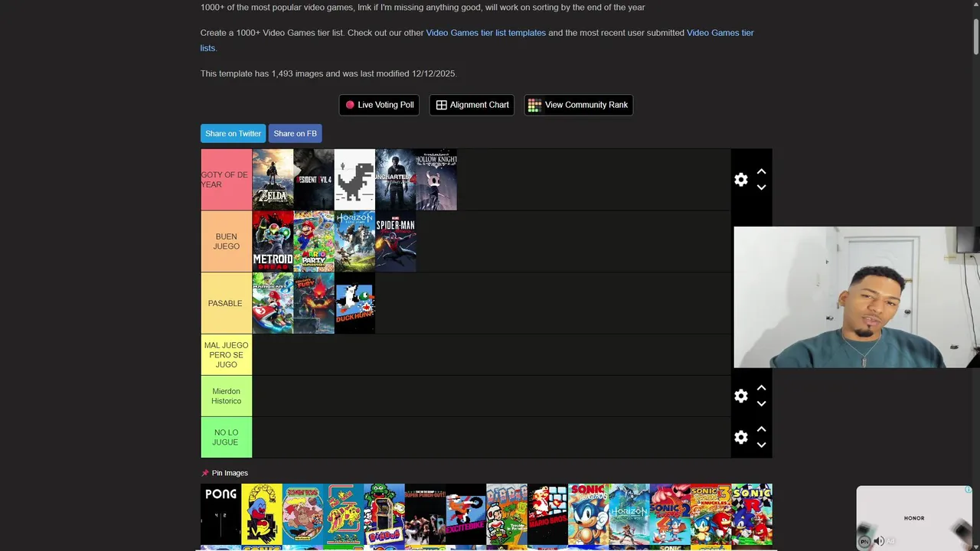980x551 pixels.
Task: Select the Excitebike image in the pool
Action: point(465,514)
